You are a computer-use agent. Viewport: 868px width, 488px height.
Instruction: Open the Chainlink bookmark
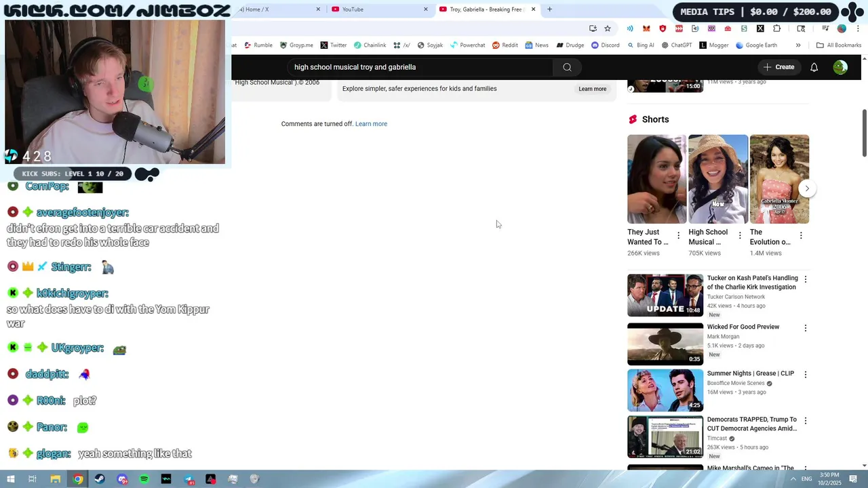pos(370,45)
